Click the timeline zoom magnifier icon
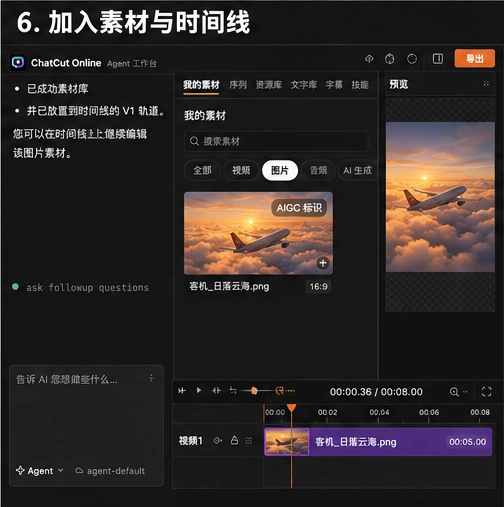The width and height of the screenshot is (504, 507). click(x=454, y=392)
